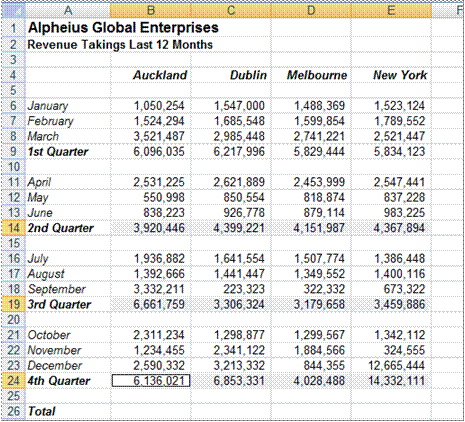Select cell with value 12,665,444
This screenshot has width=465, height=422.
point(391,366)
